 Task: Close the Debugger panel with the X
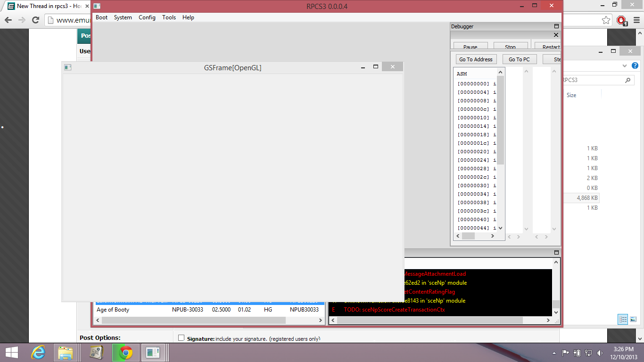(556, 35)
